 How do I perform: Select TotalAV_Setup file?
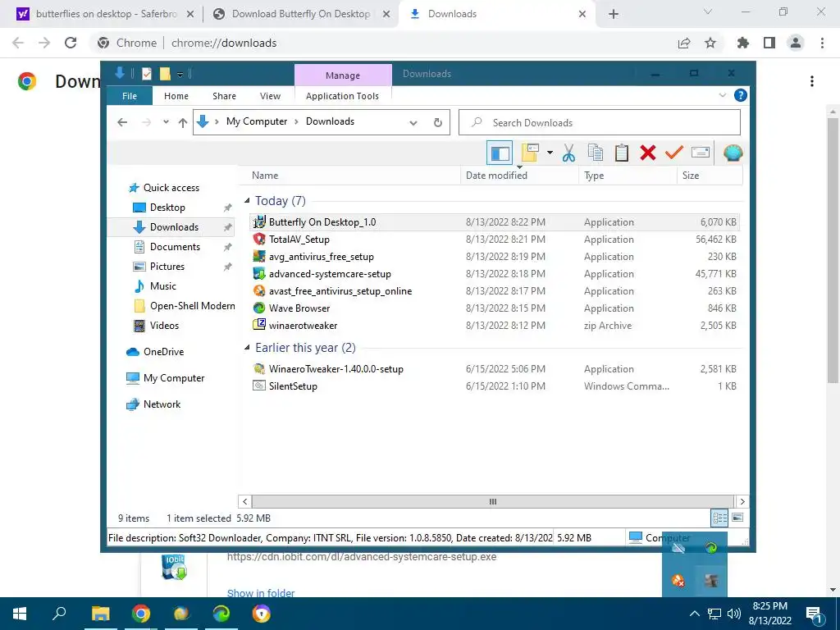pos(495,240)
